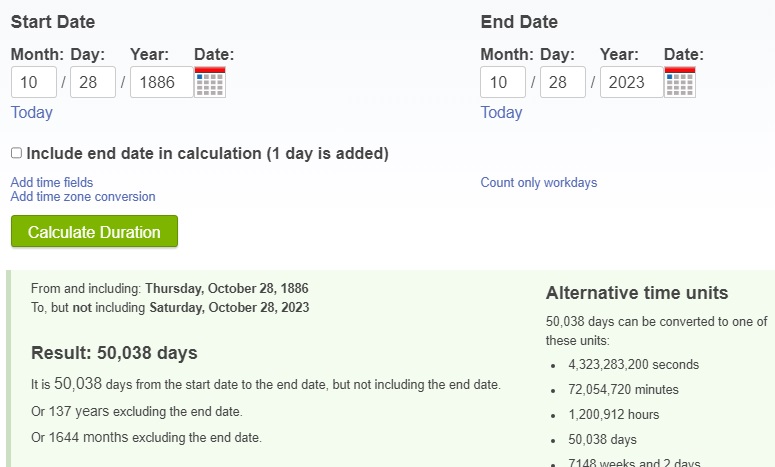Focus the End Date day field showing 28
Image resolution: width=775 pixels, height=467 pixels.
tap(562, 82)
